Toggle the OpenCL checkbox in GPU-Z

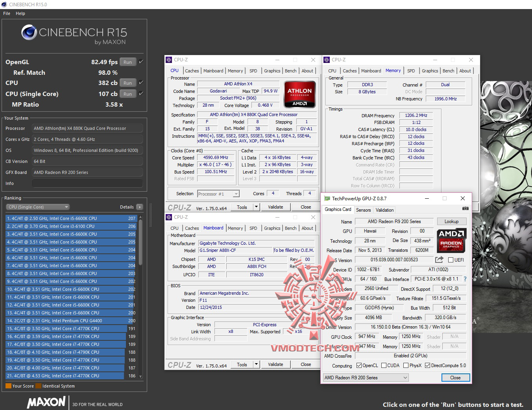tap(359, 366)
